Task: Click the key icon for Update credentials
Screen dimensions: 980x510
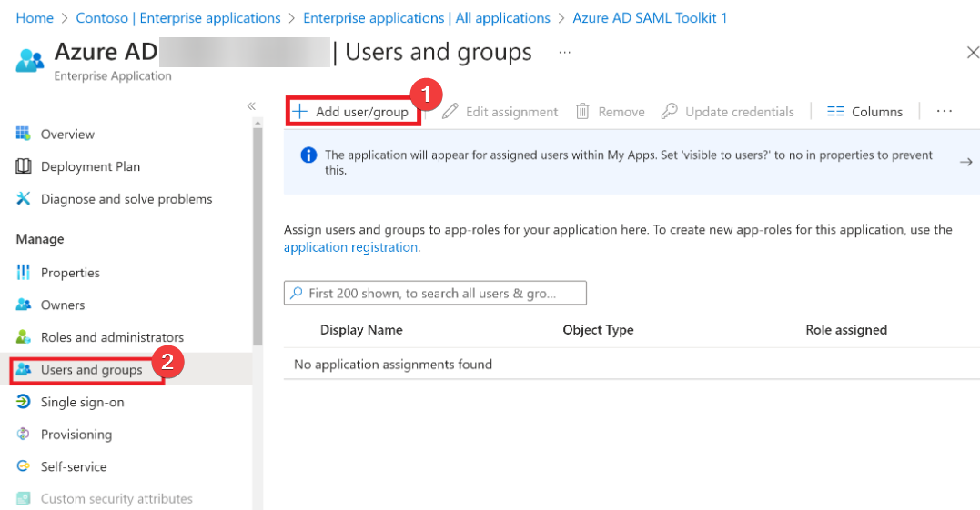Action: [x=670, y=111]
